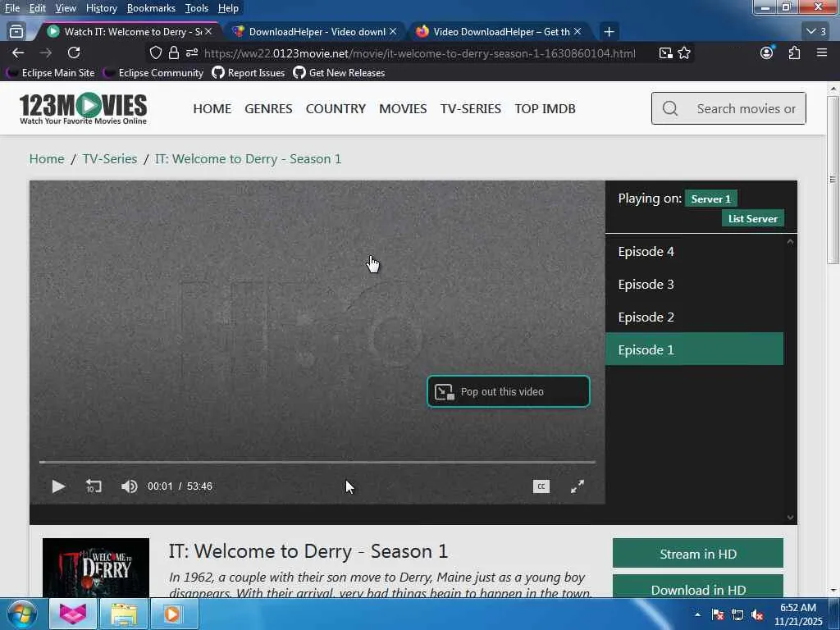Click Stream in HD button
The image size is (840, 630).
coord(698,554)
